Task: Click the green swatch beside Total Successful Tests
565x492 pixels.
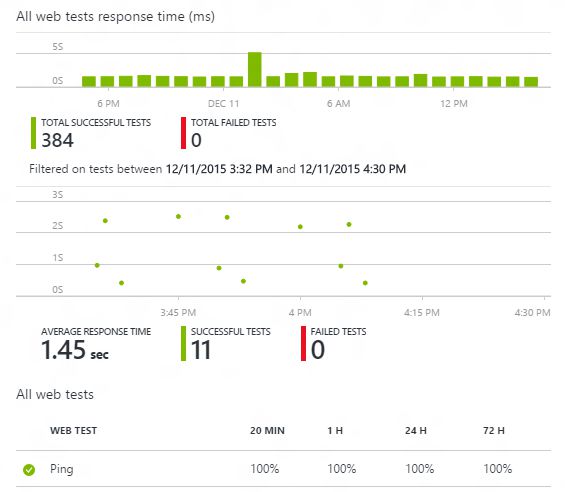Action: 34,133
